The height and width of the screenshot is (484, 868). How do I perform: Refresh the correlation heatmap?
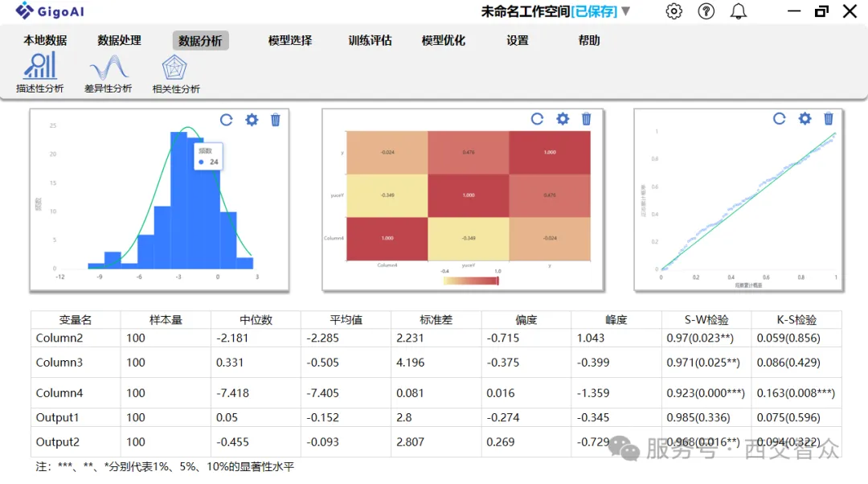pos(537,118)
